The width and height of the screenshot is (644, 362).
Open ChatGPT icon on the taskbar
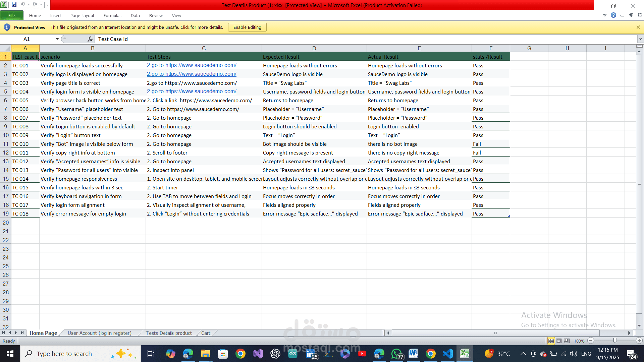[275, 354]
